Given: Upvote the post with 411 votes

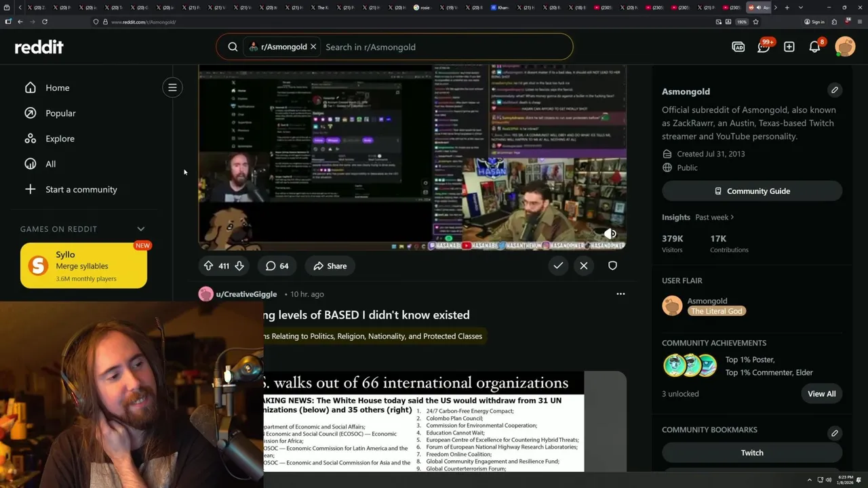Looking at the screenshot, I should tap(208, 266).
